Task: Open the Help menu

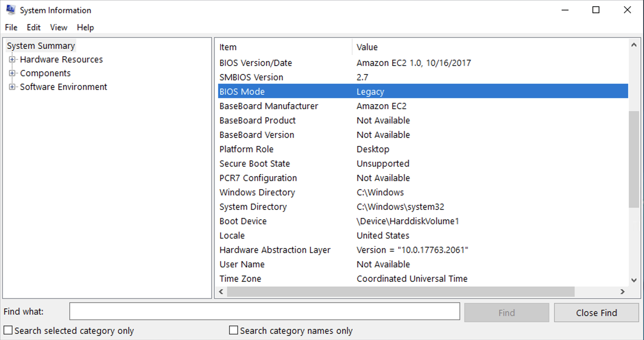Action: pyautogui.click(x=85, y=27)
